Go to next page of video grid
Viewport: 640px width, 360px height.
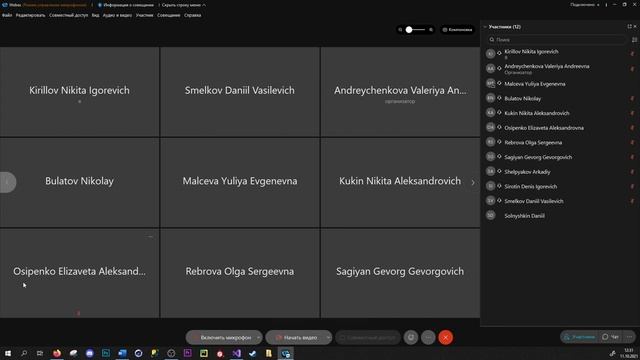tap(473, 182)
